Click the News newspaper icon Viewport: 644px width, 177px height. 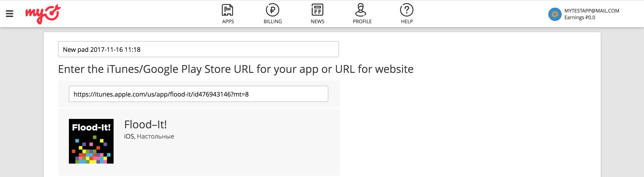click(x=317, y=10)
